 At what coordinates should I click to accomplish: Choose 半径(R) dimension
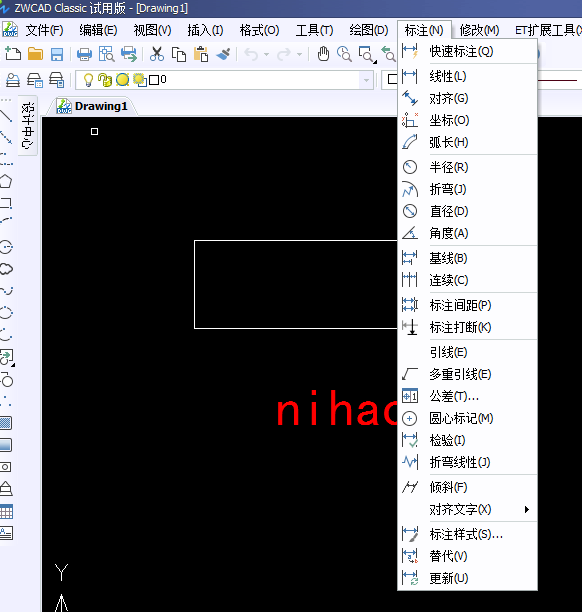(467, 167)
